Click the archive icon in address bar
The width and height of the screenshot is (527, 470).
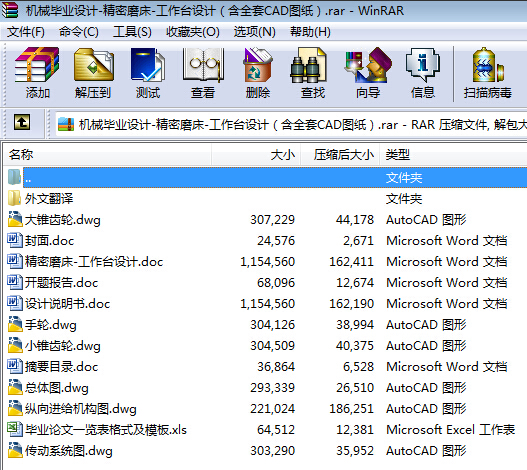click(66, 124)
